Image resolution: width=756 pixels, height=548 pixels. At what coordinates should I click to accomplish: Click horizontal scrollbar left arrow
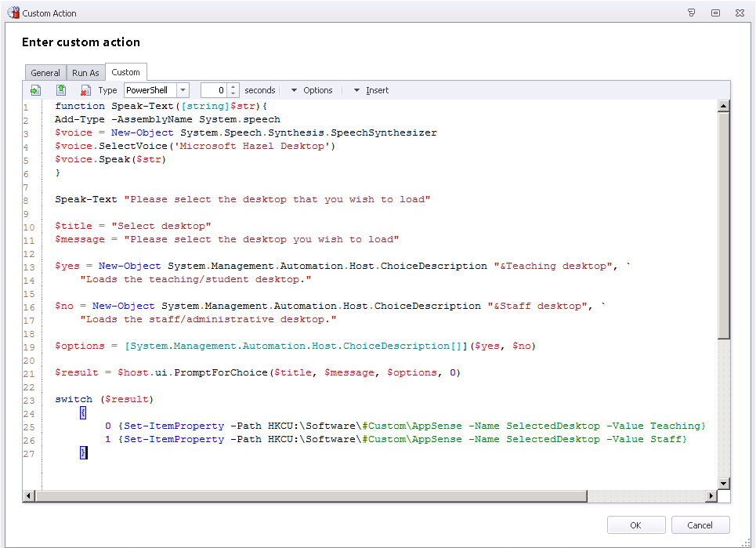[29, 495]
